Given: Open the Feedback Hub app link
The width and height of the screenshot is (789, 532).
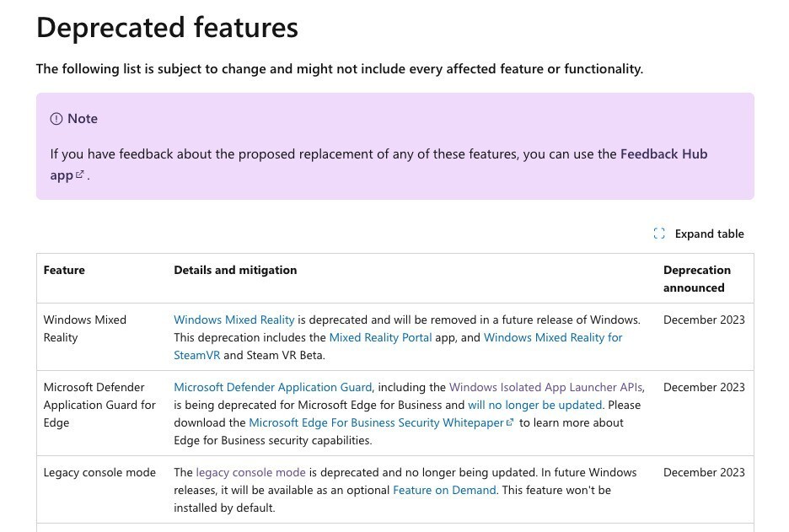Looking at the screenshot, I should tap(663, 153).
